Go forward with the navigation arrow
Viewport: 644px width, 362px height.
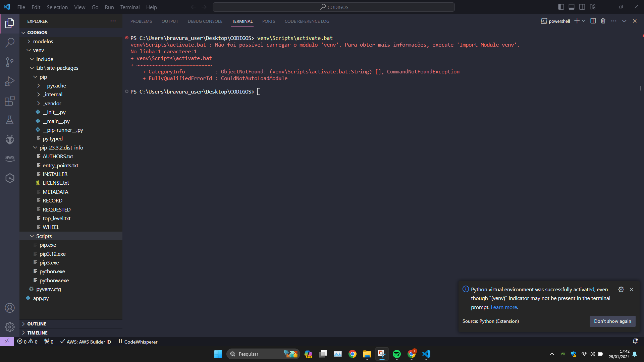point(204,7)
